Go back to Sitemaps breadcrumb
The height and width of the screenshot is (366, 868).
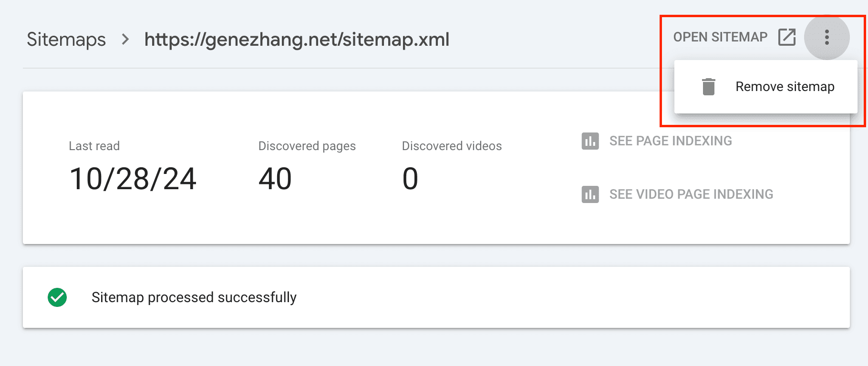coord(66,39)
